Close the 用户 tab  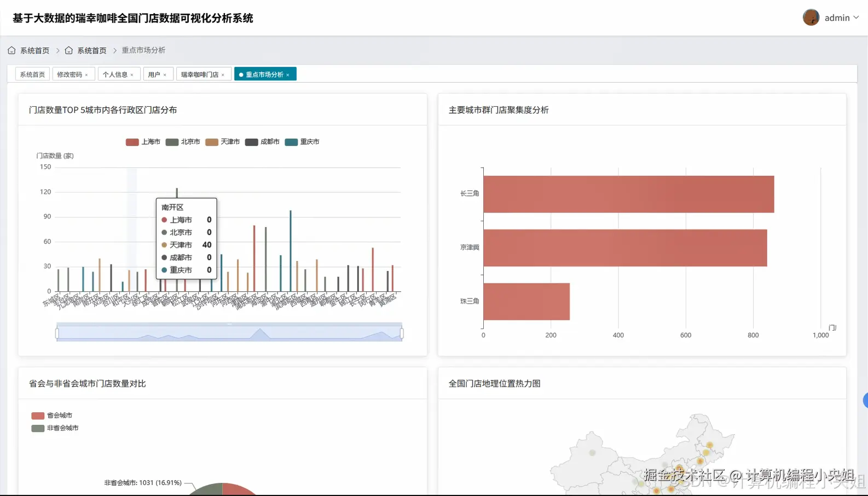point(165,75)
